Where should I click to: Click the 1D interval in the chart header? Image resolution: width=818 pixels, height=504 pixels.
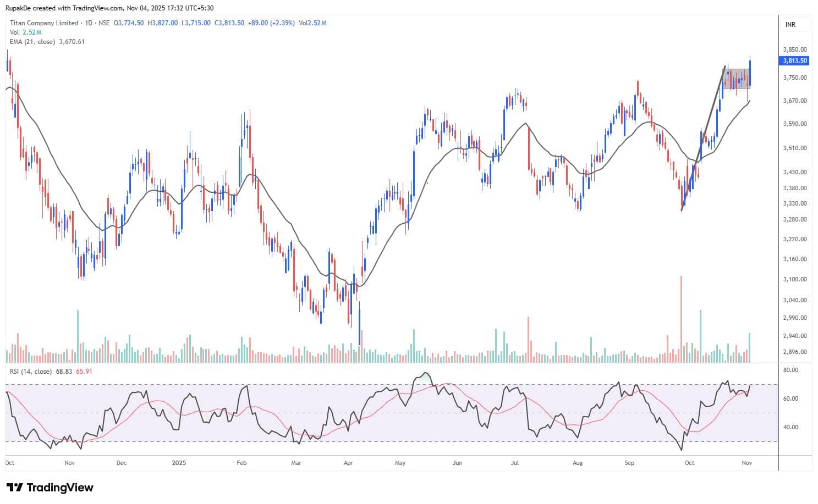coord(88,23)
